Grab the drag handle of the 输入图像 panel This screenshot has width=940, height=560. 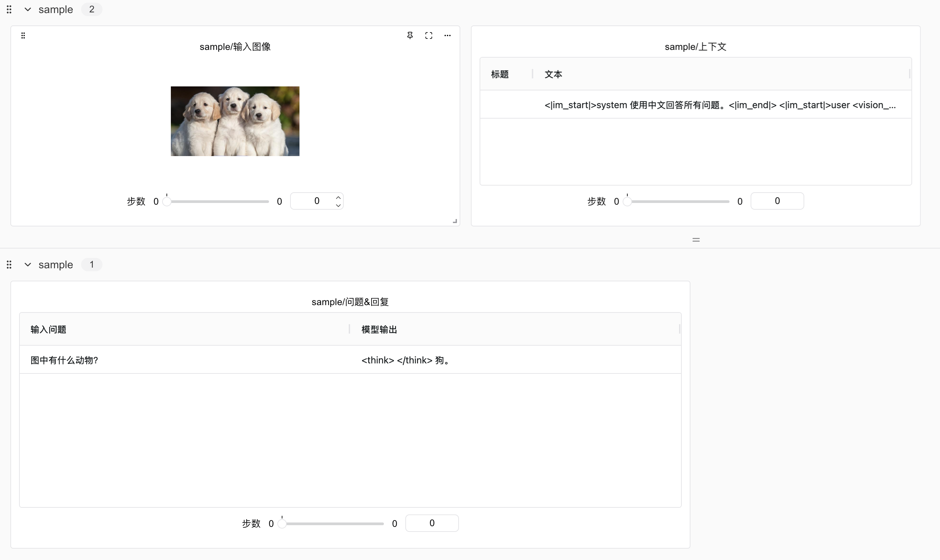tap(23, 35)
